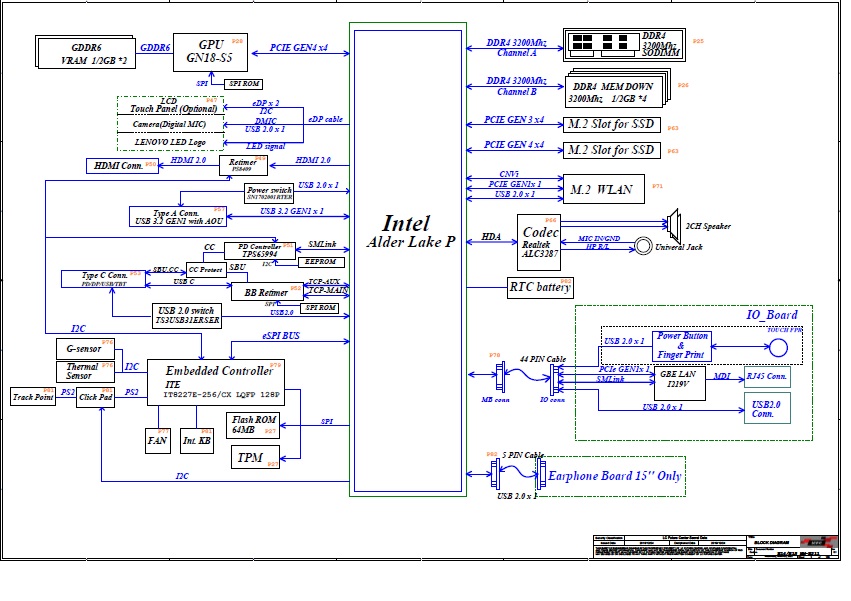Click the HDMI Conn. block
This screenshot has height=601, width=851.
(122, 166)
